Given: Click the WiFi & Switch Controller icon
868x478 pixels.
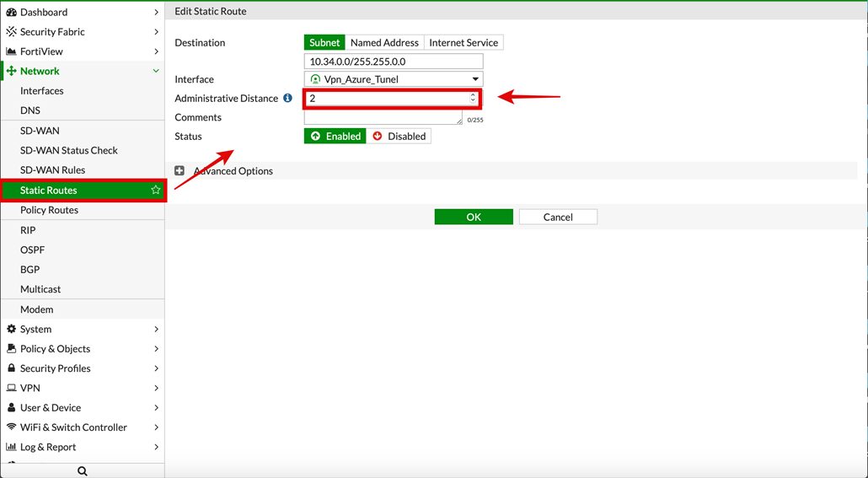Looking at the screenshot, I should (11, 427).
